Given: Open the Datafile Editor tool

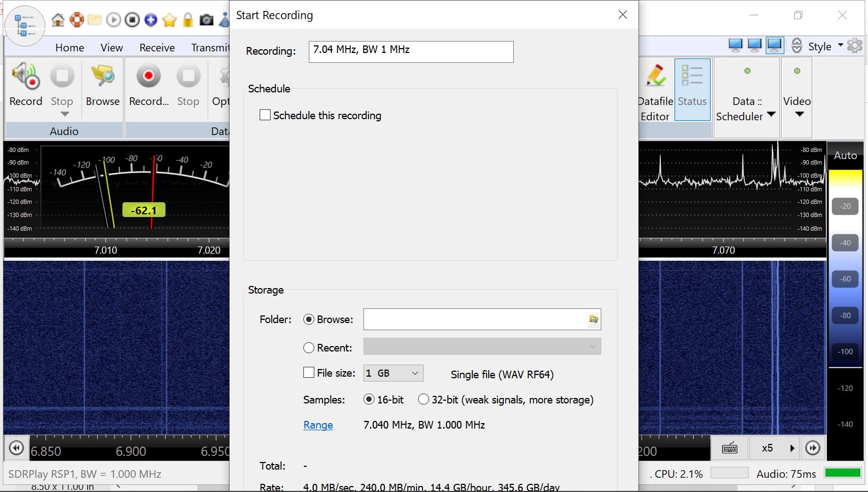Looking at the screenshot, I should pyautogui.click(x=655, y=77).
